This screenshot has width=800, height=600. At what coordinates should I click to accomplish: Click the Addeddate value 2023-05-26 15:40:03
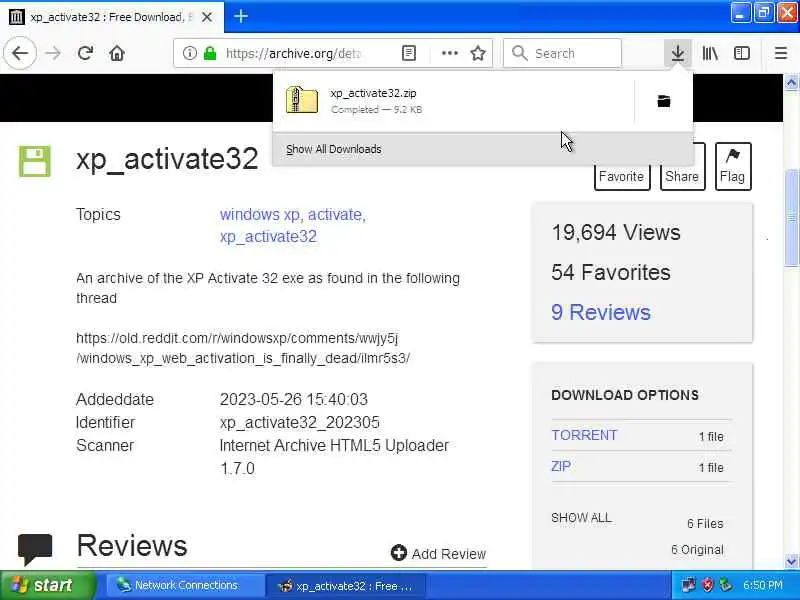click(293, 399)
